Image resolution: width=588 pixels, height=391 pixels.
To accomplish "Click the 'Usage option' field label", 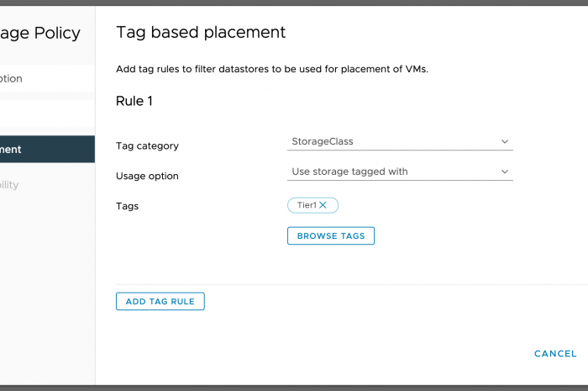I will coord(147,176).
